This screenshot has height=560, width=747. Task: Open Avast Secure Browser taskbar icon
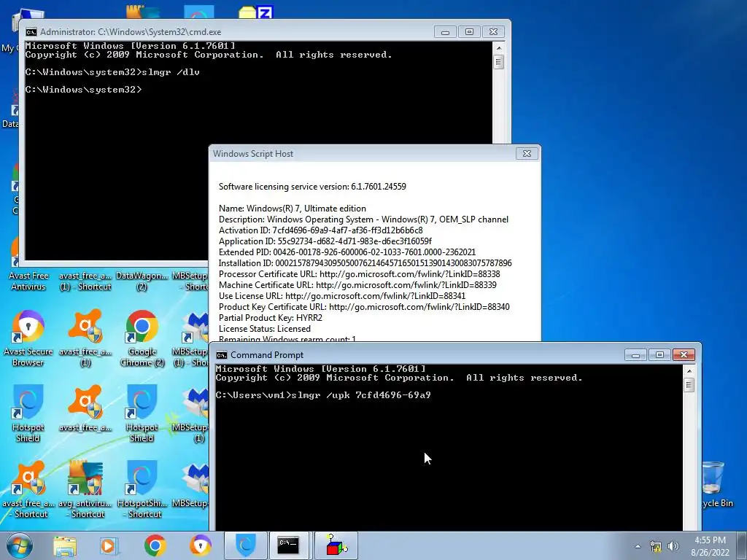click(x=200, y=545)
